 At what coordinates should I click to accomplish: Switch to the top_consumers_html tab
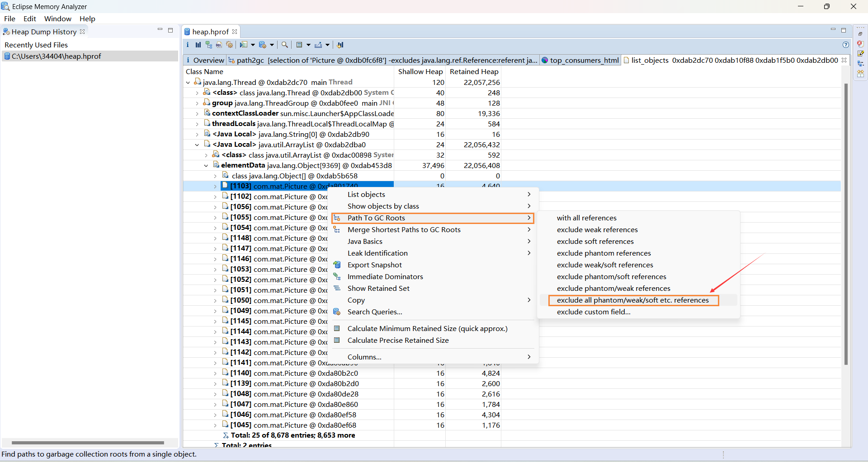[x=580, y=60]
